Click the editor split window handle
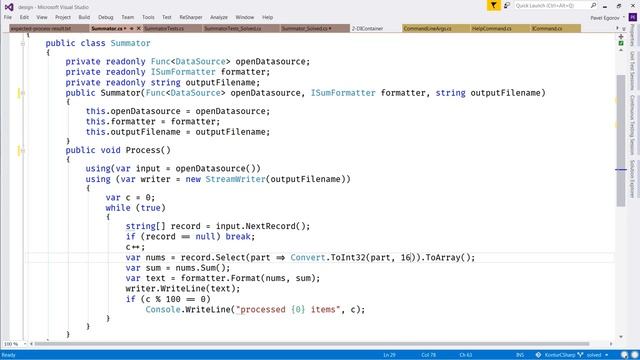 [621, 37]
